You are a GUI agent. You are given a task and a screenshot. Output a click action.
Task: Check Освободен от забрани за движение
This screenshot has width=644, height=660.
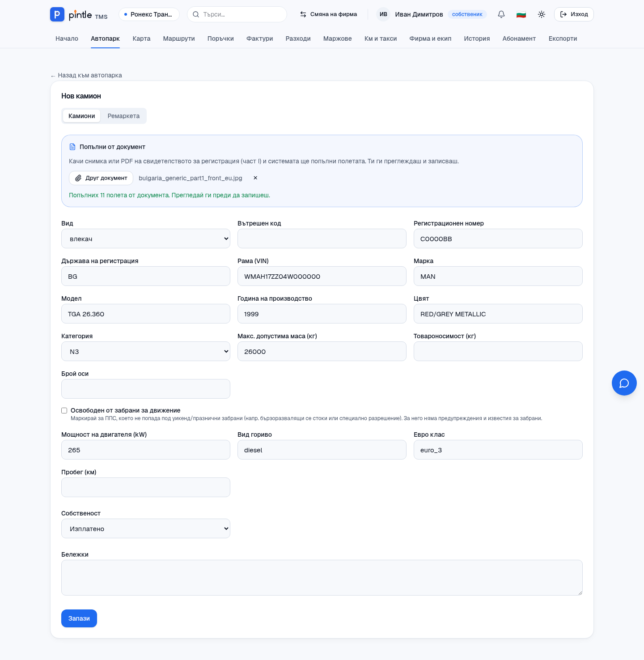[64, 410]
